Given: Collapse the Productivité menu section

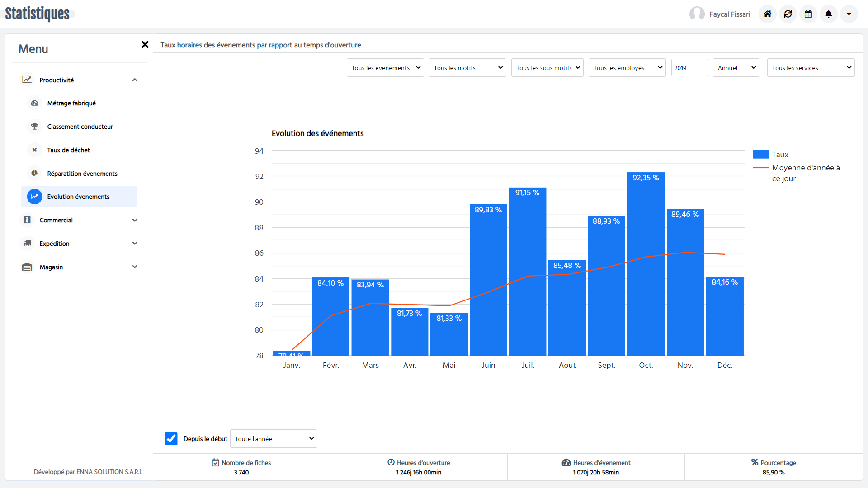Looking at the screenshot, I should [x=135, y=80].
